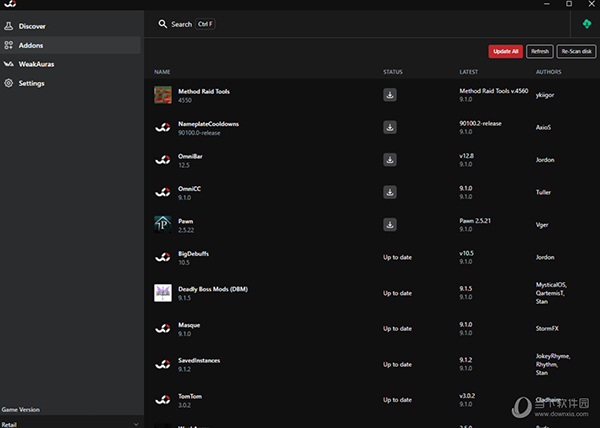Viewport: 600px width, 428px height.
Task: Click the search magnifier icon
Action: tap(163, 24)
